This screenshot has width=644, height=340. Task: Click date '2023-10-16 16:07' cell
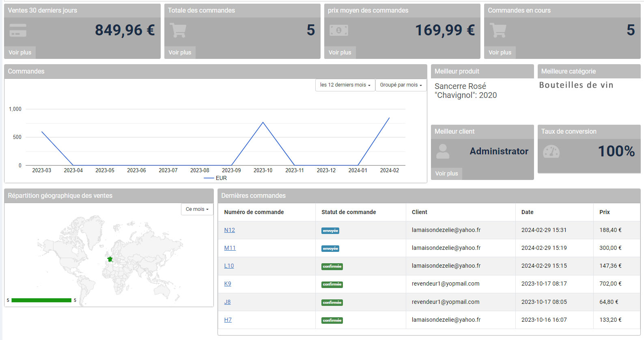pyautogui.click(x=544, y=320)
